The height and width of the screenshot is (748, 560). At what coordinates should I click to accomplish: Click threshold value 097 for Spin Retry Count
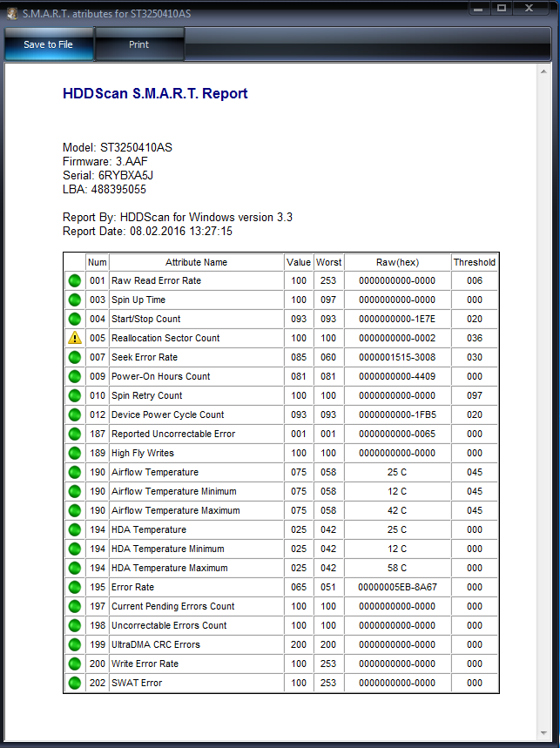coord(474,395)
